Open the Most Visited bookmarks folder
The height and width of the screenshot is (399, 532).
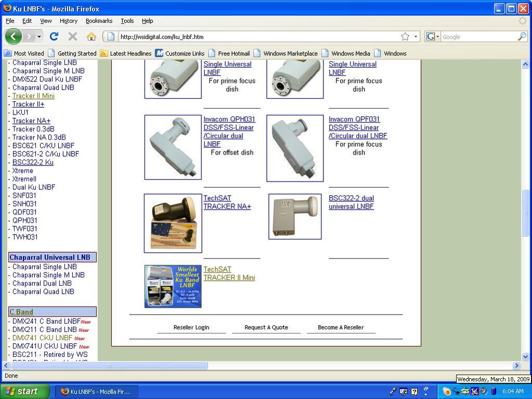(24, 53)
